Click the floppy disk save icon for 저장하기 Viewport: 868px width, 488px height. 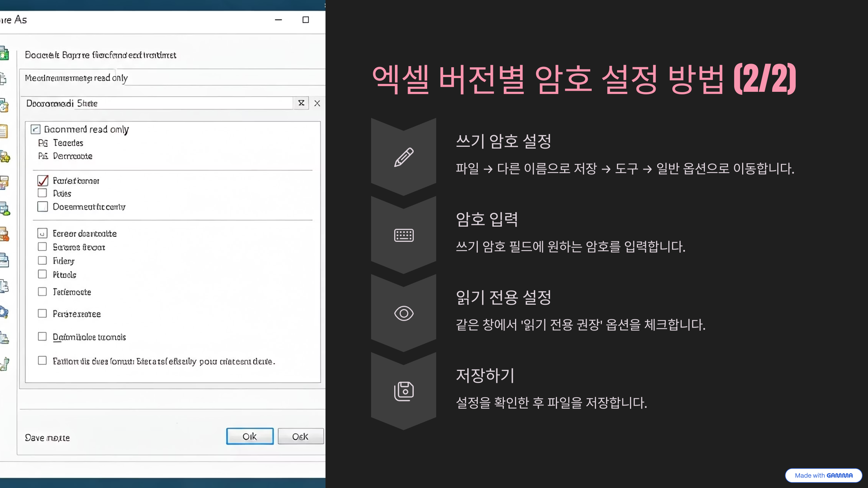[404, 391]
